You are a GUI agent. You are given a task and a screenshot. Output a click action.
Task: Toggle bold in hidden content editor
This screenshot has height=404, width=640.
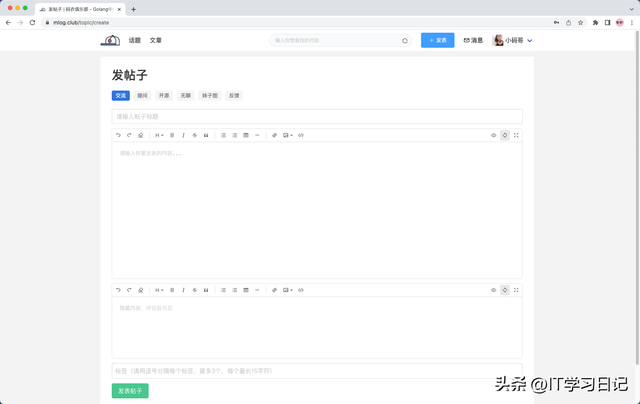pyautogui.click(x=172, y=290)
